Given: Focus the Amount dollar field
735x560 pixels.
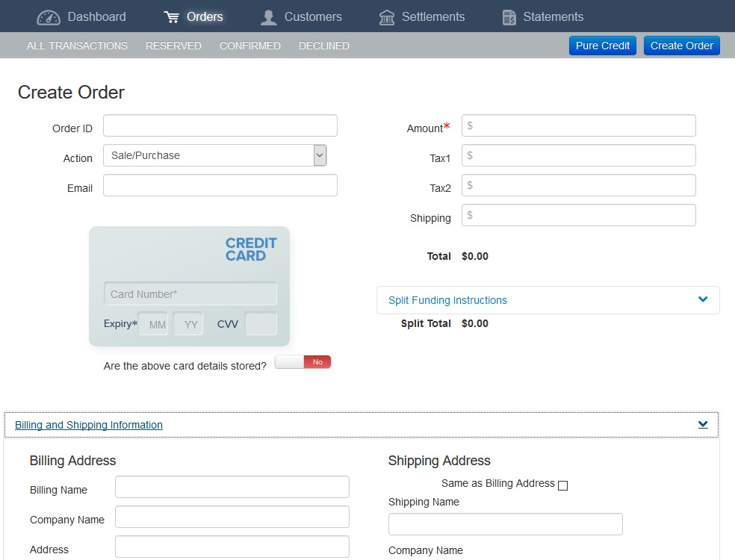Looking at the screenshot, I should 579,125.
